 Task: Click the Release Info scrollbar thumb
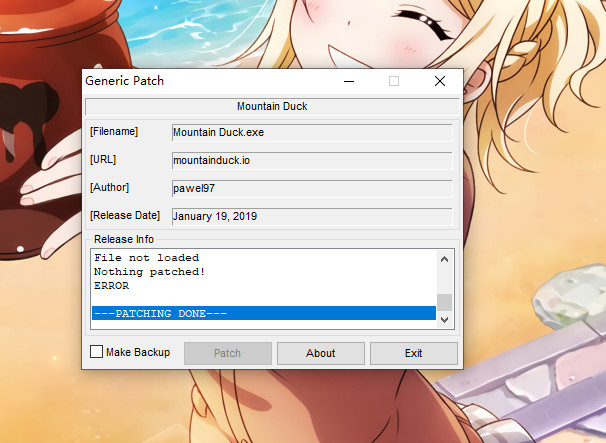point(445,301)
